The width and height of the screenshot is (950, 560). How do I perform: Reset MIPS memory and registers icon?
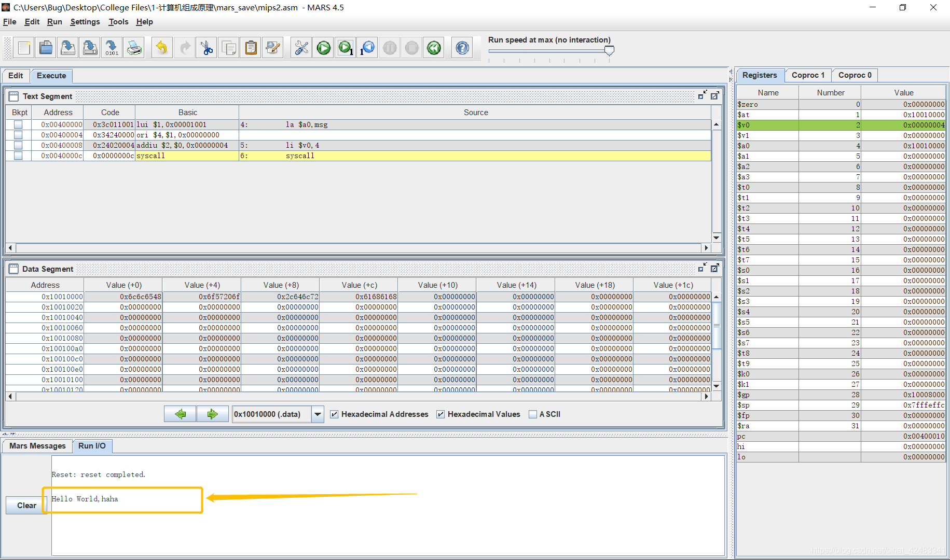pos(434,48)
